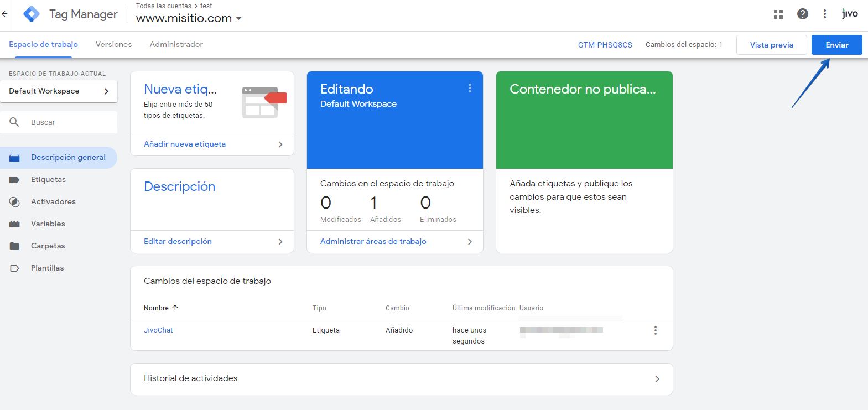The image size is (868, 410).
Task: Open JivoChat row three-dot menu
Action: [x=656, y=330]
